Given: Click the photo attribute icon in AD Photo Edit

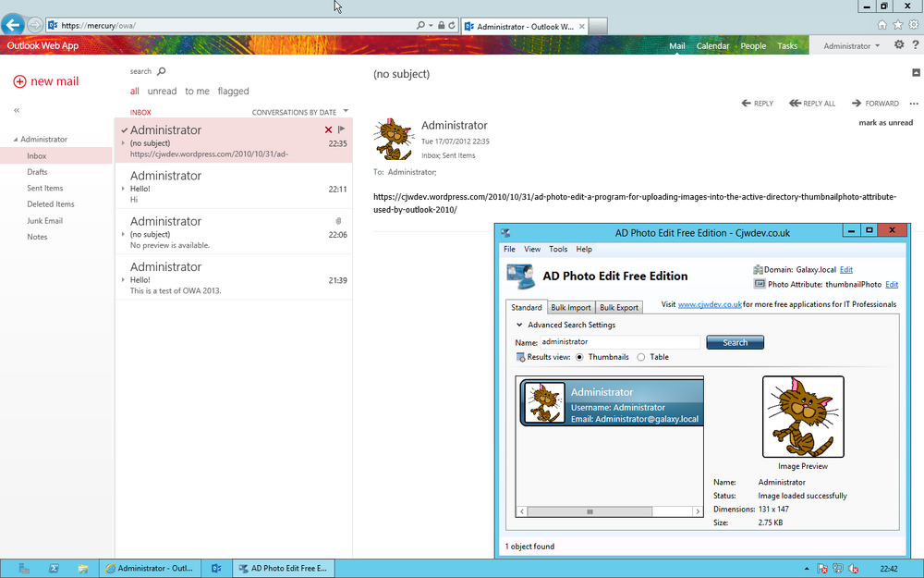Looking at the screenshot, I should coord(759,284).
